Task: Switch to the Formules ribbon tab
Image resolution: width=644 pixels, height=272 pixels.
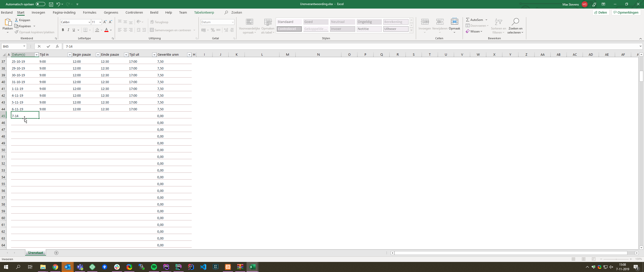Action: click(x=90, y=13)
